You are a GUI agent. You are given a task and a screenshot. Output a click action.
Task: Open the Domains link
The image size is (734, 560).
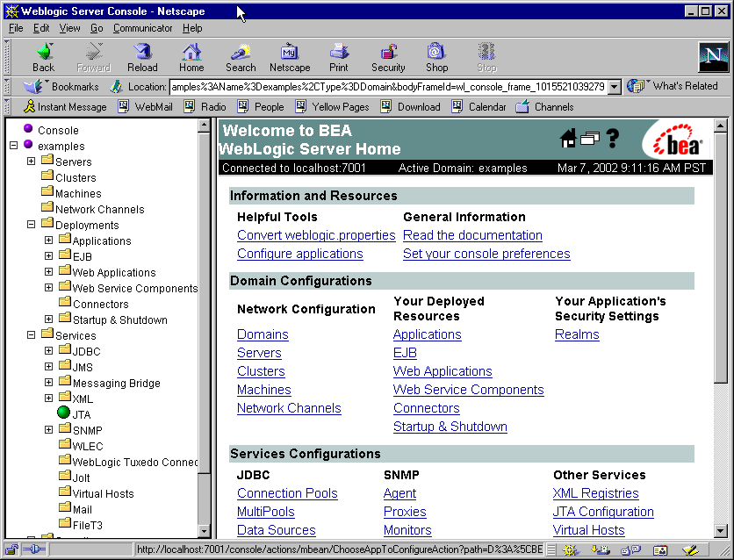click(263, 334)
